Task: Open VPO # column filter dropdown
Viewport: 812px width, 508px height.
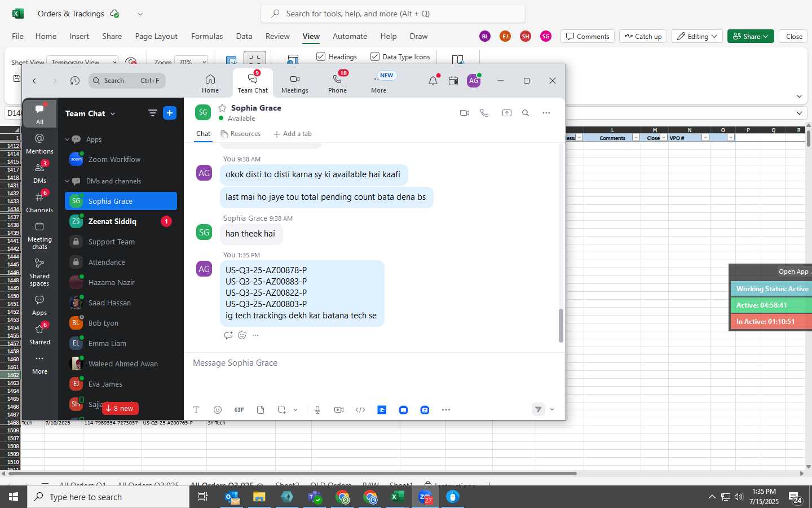Action: (x=705, y=138)
